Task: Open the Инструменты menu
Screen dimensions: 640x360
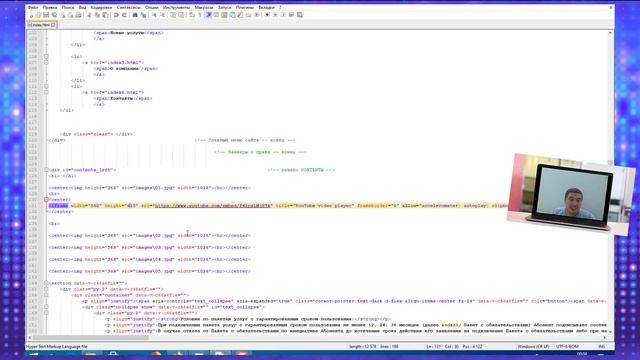Action: (x=176, y=7)
